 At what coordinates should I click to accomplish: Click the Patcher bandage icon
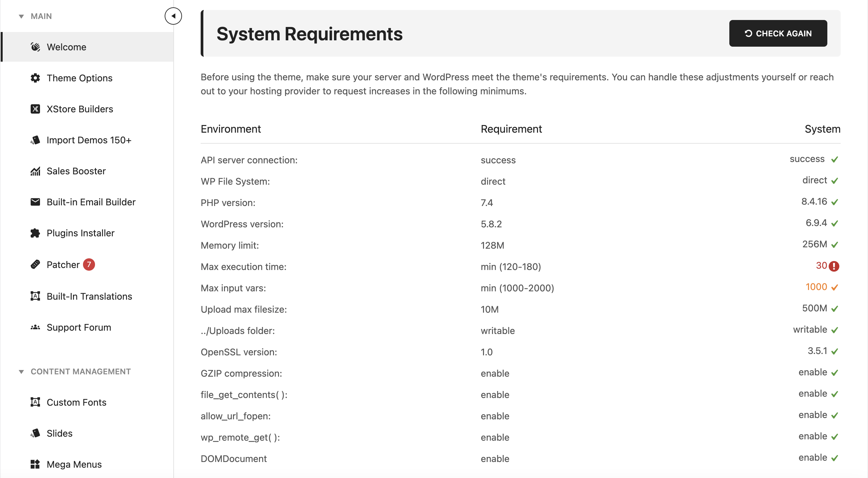(35, 264)
